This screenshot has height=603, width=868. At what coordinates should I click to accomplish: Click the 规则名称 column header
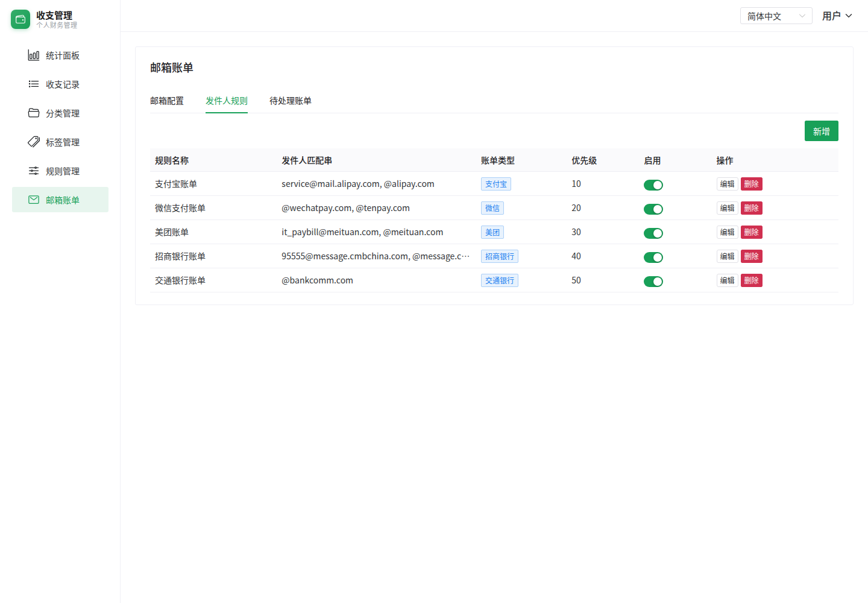[x=172, y=160]
